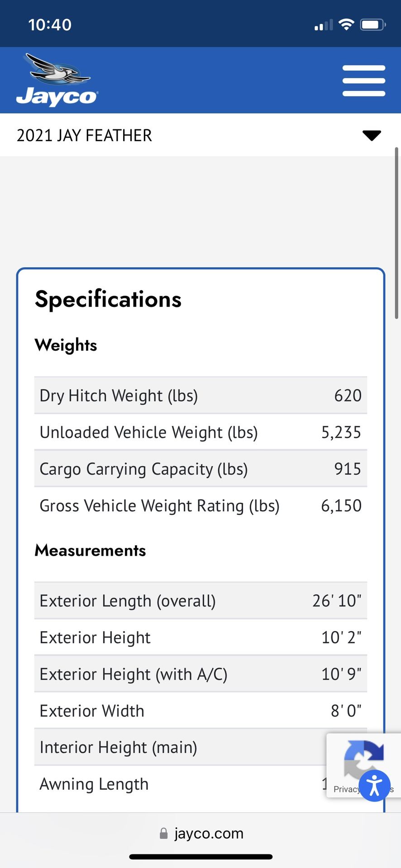Tap the clock time in status bar

point(50,24)
